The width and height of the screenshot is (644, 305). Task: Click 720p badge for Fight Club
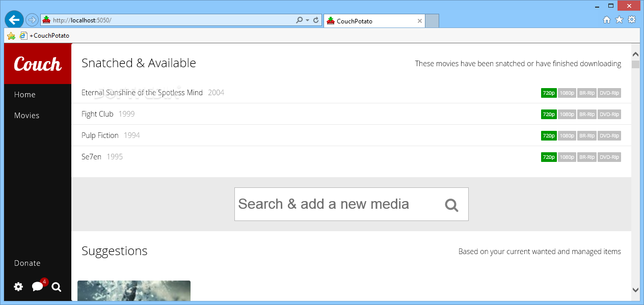[549, 115]
